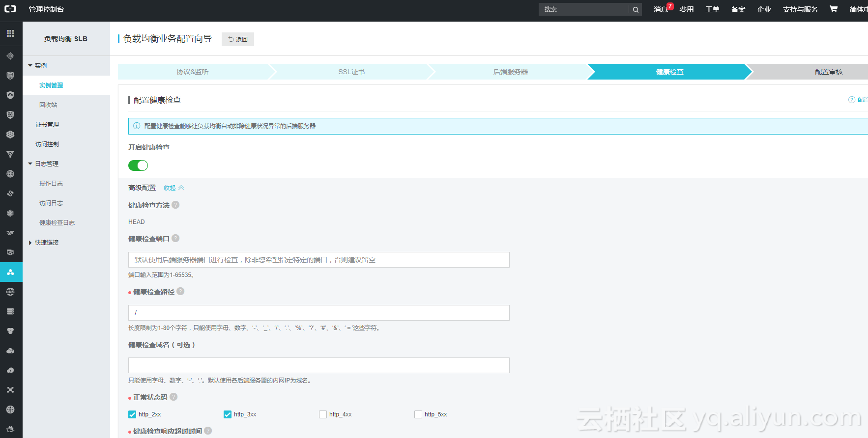Go to the SSL证书 wizard step

[x=351, y=72]
